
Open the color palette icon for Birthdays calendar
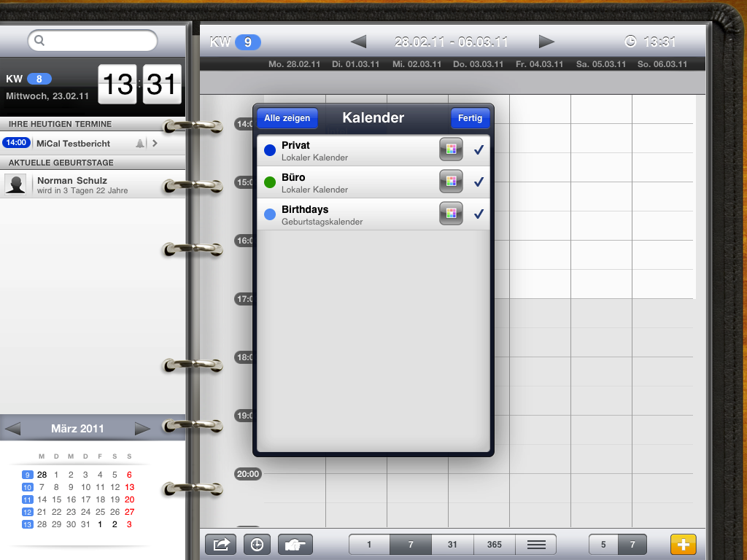tap(450, 213)
